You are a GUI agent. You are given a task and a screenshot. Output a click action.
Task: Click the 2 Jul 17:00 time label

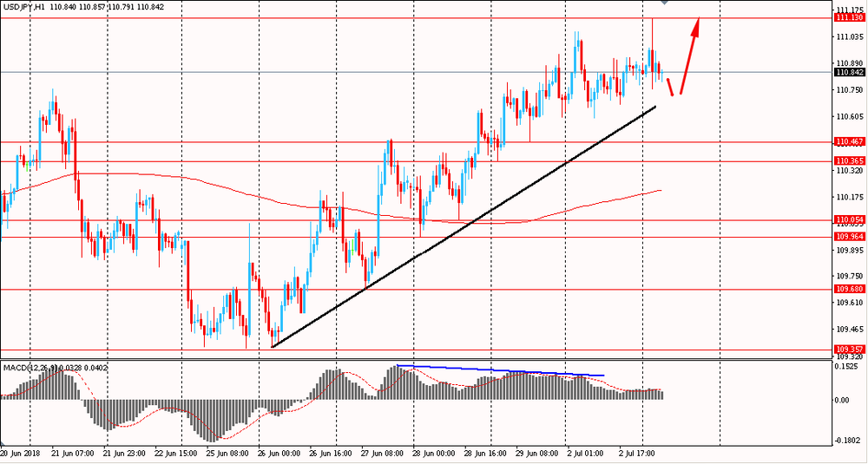638,453
